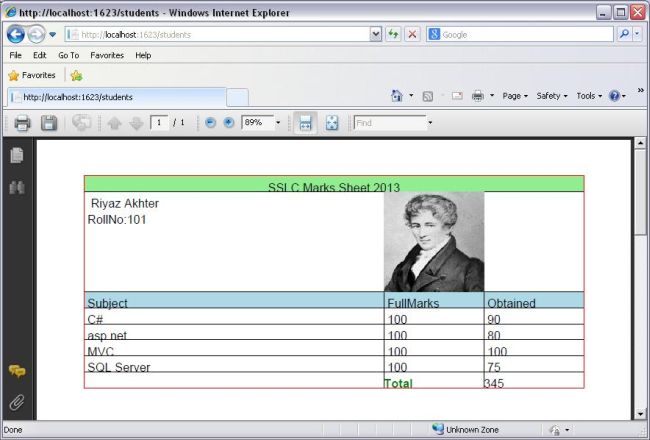Open a new blank tab
Viewport: 650px width, 440px height.
click(238, 97)
